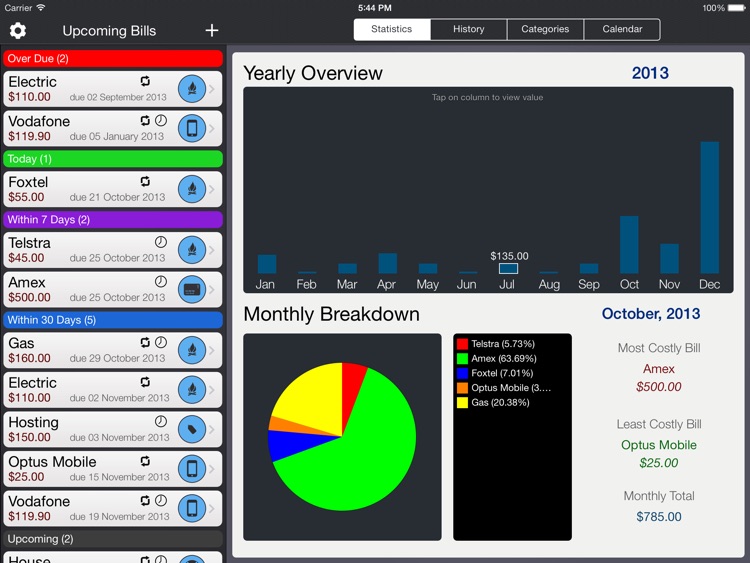Tap recurring icon on Vodafone due 05 January
This screenshot has height=563, width=750.
(145, 121)
